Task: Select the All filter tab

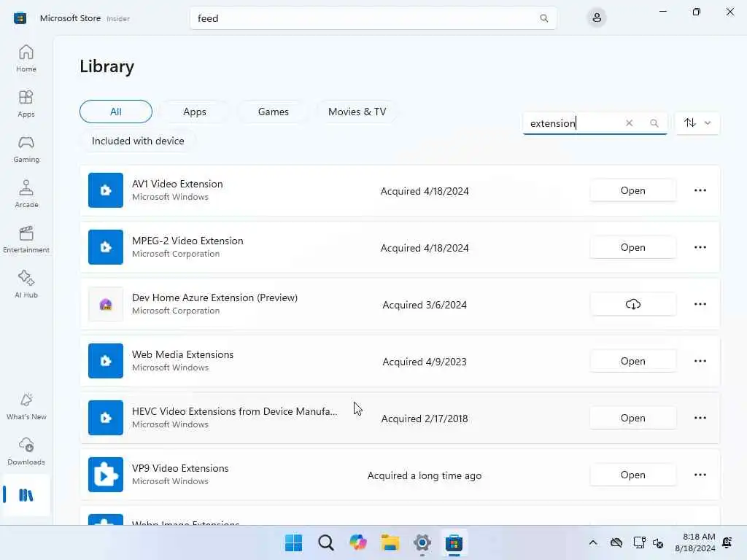Action: coord(116,112)
